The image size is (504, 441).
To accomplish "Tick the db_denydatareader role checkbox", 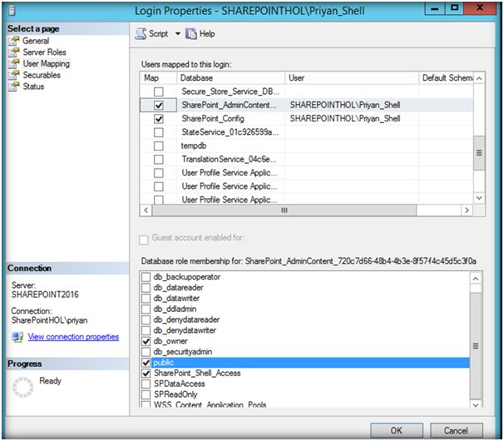I will pos(146,320).
